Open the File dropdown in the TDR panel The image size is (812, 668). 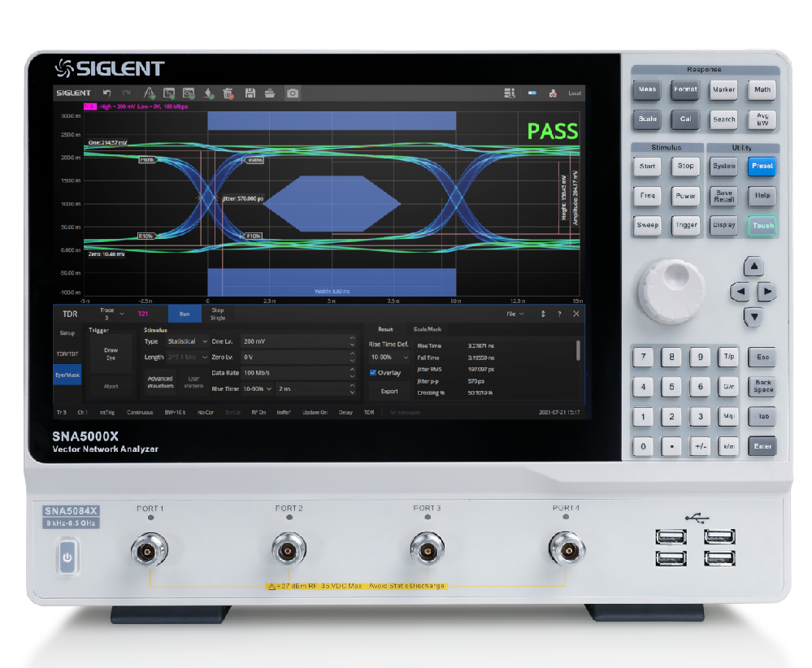pos(515,314)
